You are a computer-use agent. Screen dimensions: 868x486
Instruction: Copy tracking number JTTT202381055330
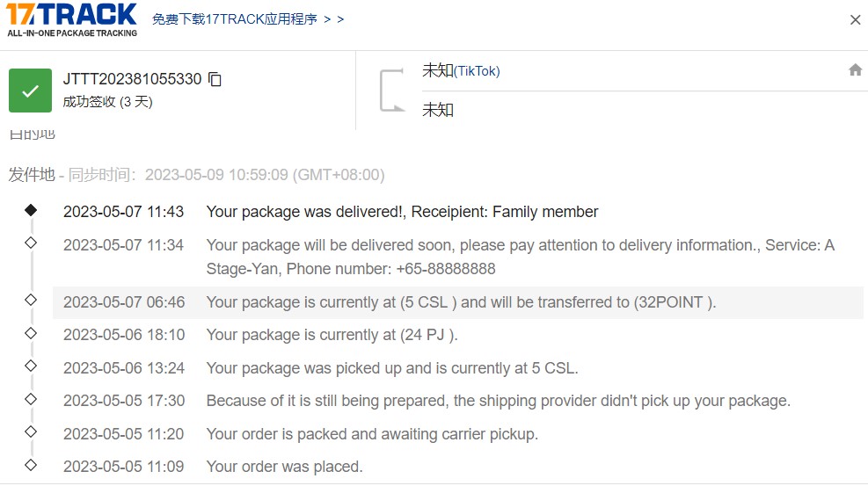click(215, 79)
